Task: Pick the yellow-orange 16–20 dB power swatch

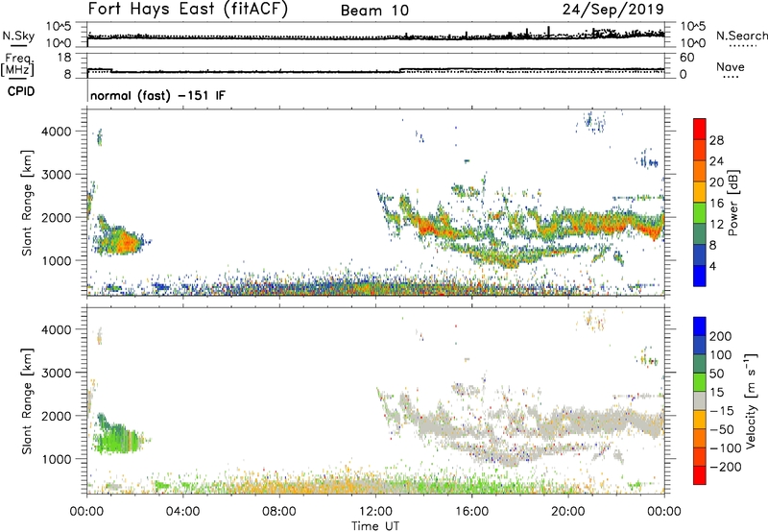Action: tap(700, 191)
